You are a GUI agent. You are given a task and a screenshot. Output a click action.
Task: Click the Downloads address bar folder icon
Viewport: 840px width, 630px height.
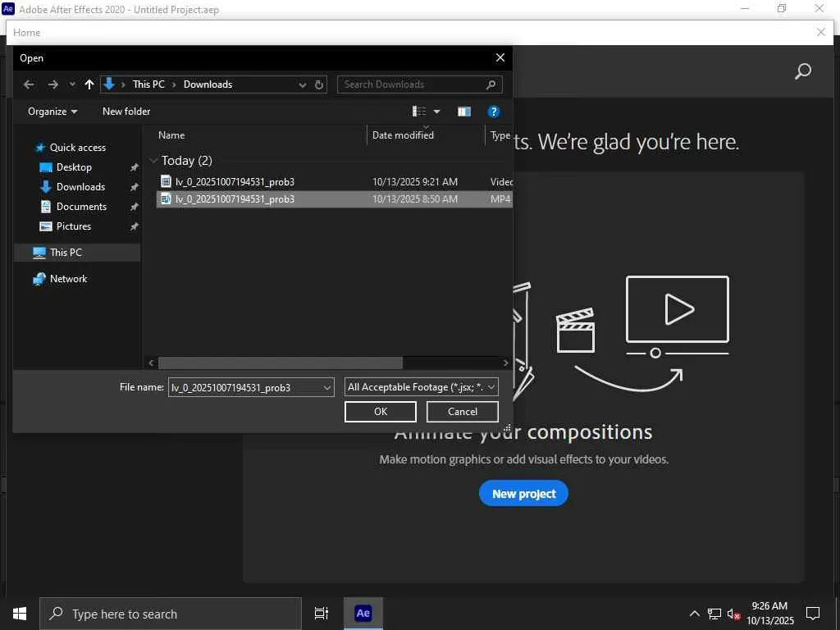[x=109, y=84]
